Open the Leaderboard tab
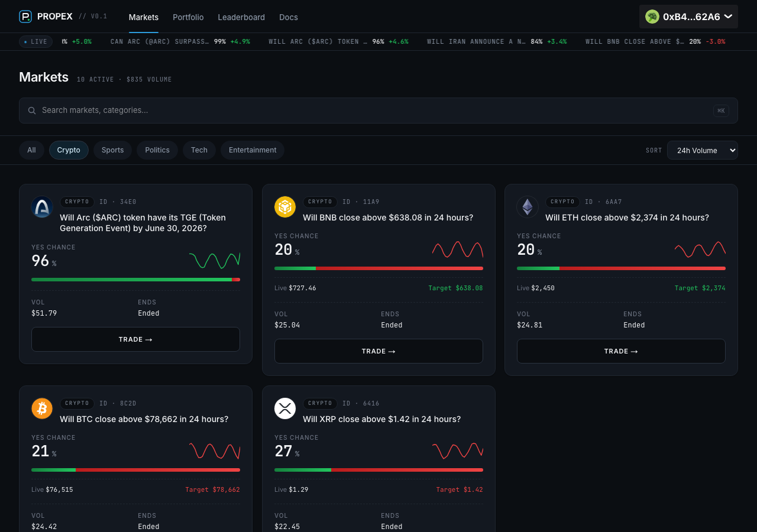757x532 pixels. click(x=241, y=17)
